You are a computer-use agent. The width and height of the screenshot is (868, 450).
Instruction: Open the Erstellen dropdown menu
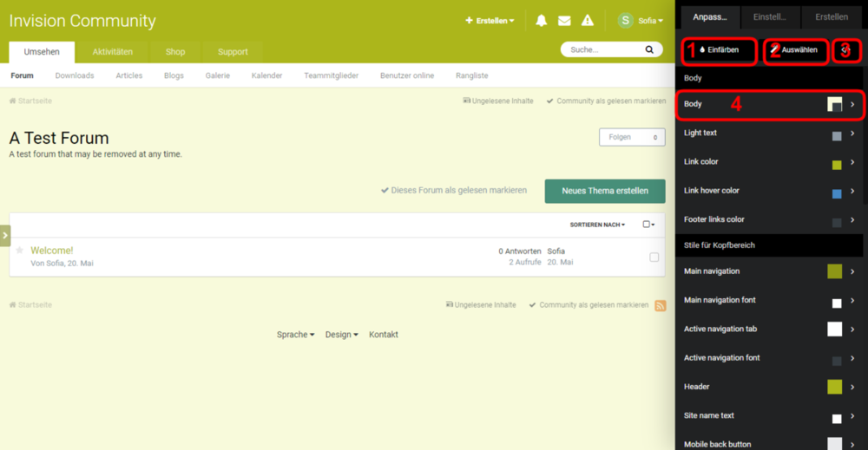pyautogui.click(x=490, y=21)
